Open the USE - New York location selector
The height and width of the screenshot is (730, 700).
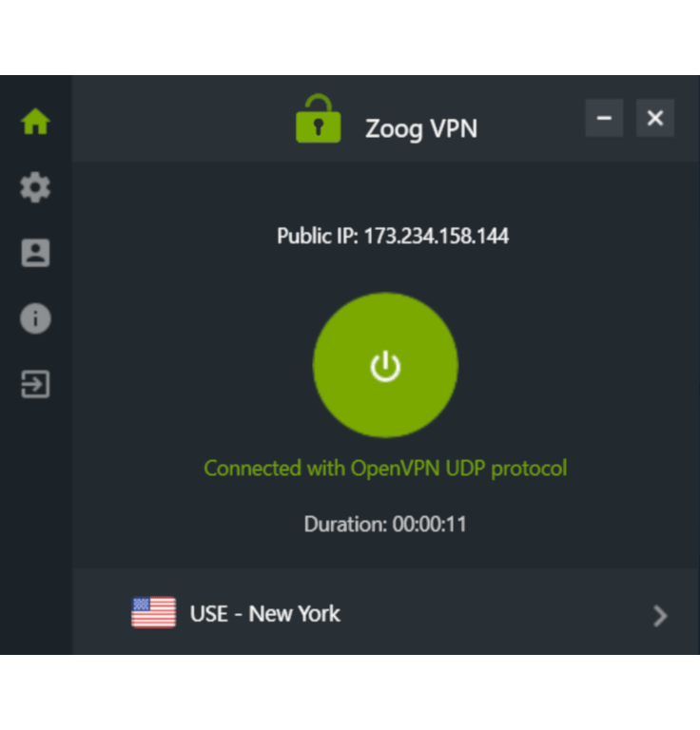point(386,611)
